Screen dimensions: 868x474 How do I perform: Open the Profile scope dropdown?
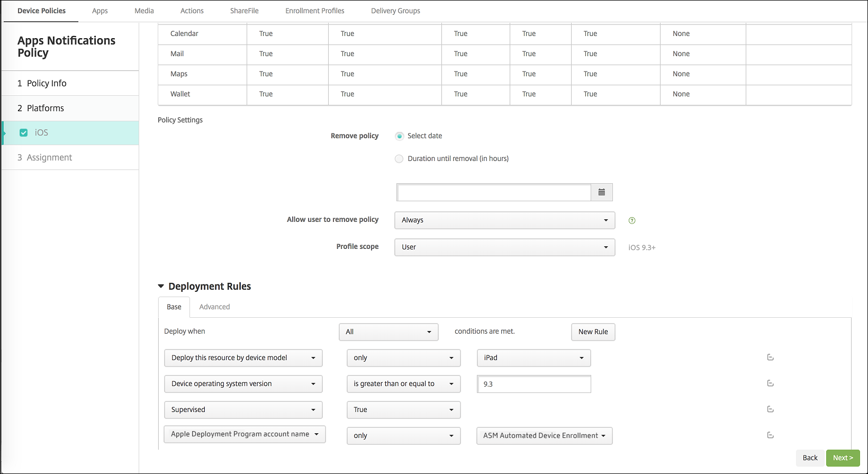504,247
